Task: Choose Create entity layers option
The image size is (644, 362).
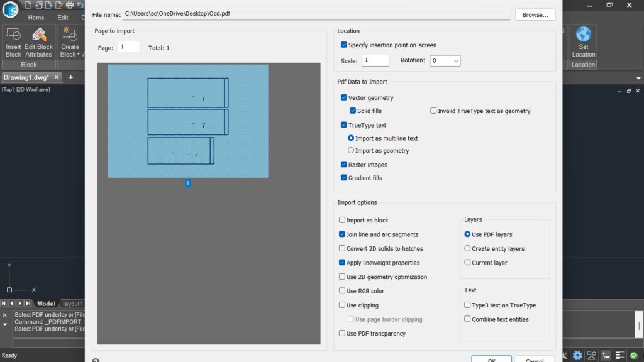Action: tap(467, 249)
